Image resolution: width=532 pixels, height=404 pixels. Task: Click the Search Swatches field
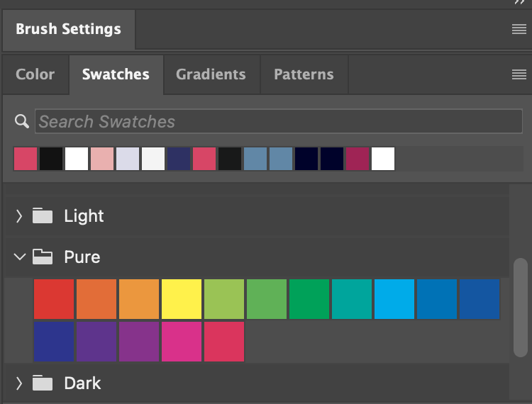coord(279,121)
